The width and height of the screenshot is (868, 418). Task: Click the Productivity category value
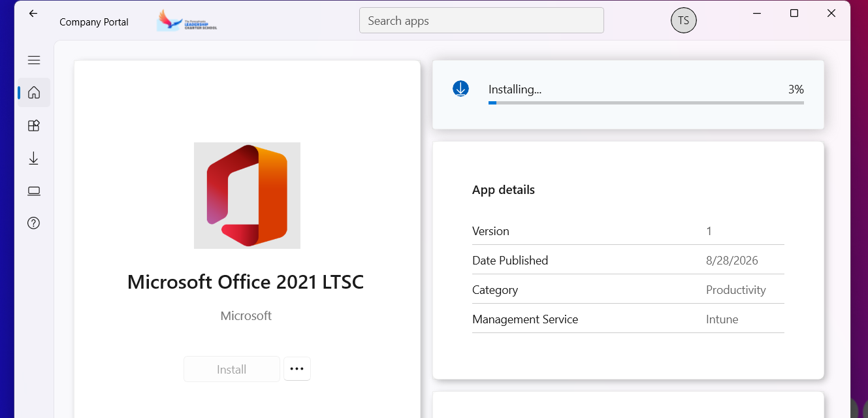[x=736, y=290]
